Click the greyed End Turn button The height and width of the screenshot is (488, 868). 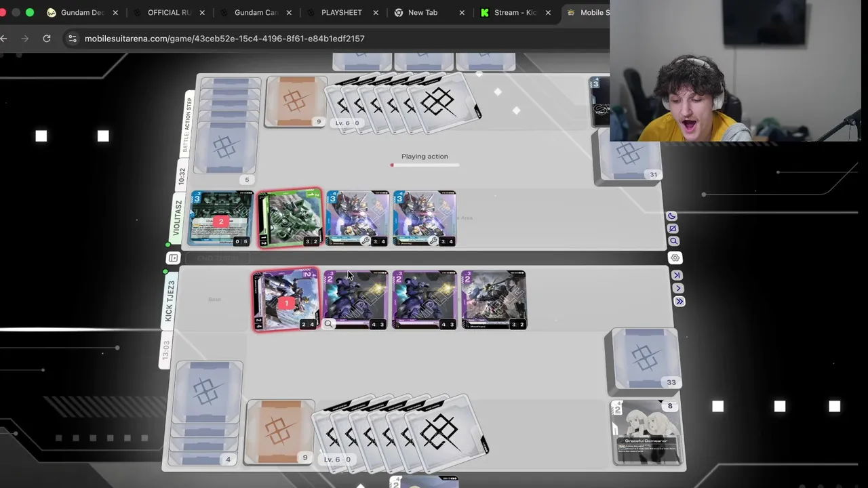218,258
